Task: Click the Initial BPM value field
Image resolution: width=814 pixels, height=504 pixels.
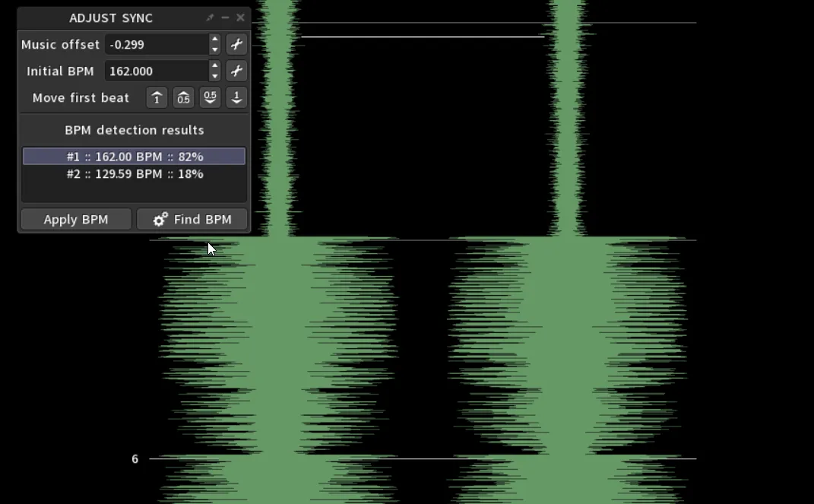Action: [x=157, y=71]
